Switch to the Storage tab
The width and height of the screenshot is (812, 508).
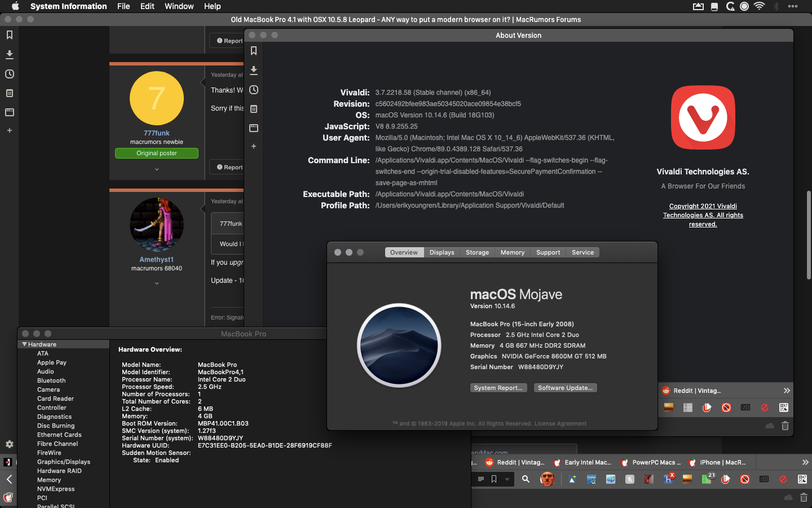tap(477, 252)
